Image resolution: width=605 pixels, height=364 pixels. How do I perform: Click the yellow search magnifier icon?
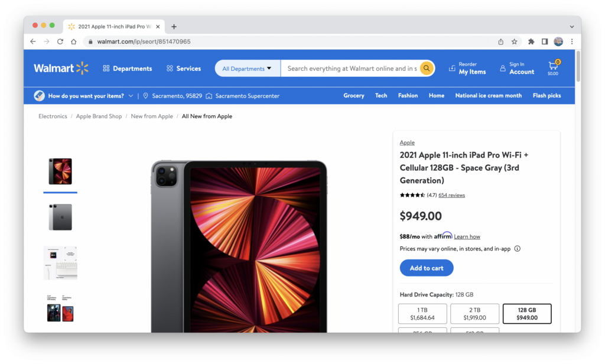(427, 69)
